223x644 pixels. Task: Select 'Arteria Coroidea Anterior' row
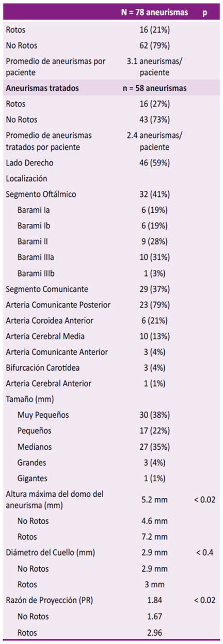click(x=111, y=320)
